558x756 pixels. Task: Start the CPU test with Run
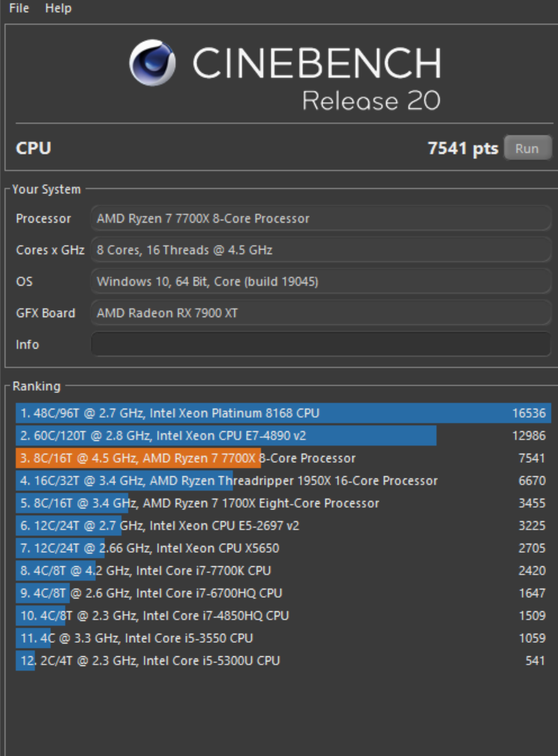pos(527,148)
